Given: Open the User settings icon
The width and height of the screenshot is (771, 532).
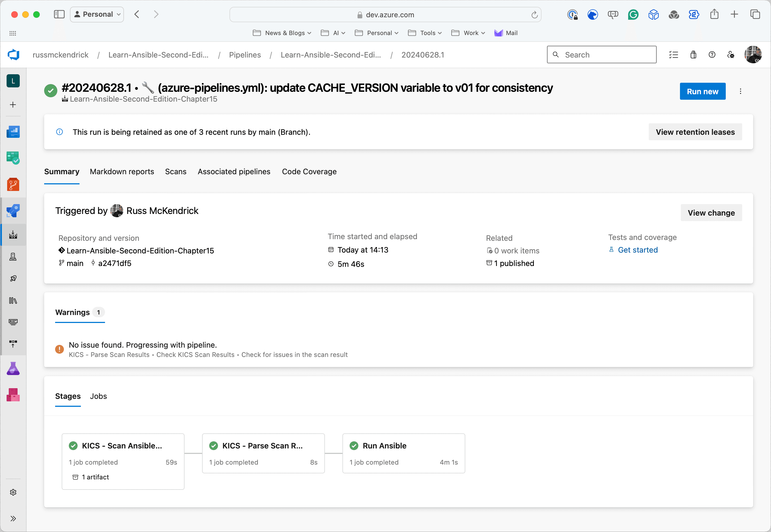Looking at the screenshot, I should [731, 55].
